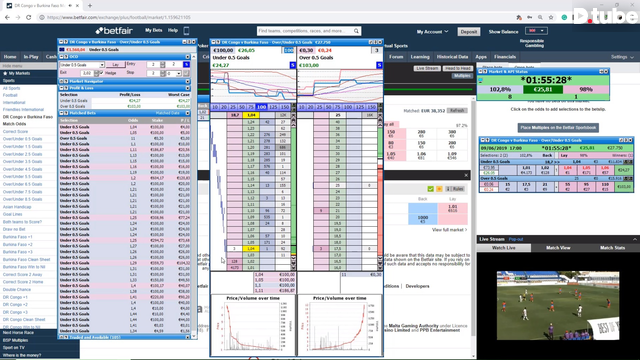The width and height of the screenshot is (640, 360).
Task: Select stake 150 in Over 0.5 ladder
Action: point(371,107)
